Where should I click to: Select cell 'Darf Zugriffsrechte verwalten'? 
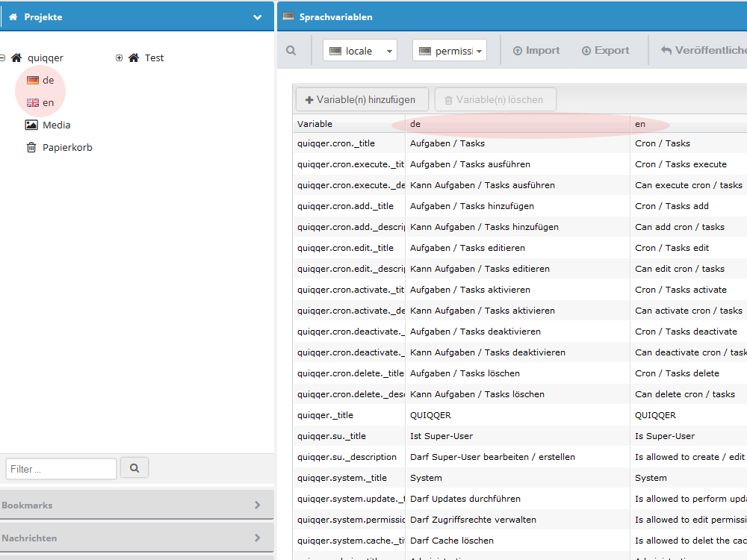click(x=518, y=520)
